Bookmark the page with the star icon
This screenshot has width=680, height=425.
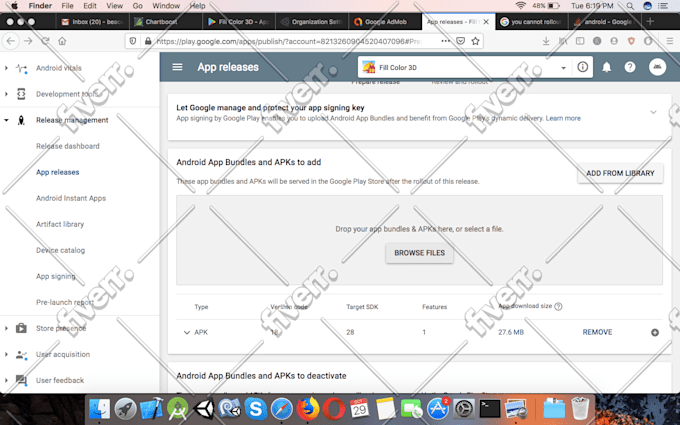pyautogui.click(x=475, y=41)
